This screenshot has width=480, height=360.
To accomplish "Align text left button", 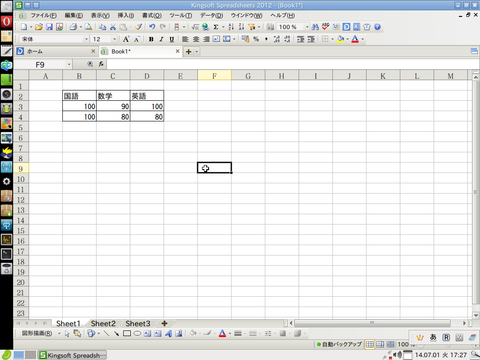I will 185,39.
